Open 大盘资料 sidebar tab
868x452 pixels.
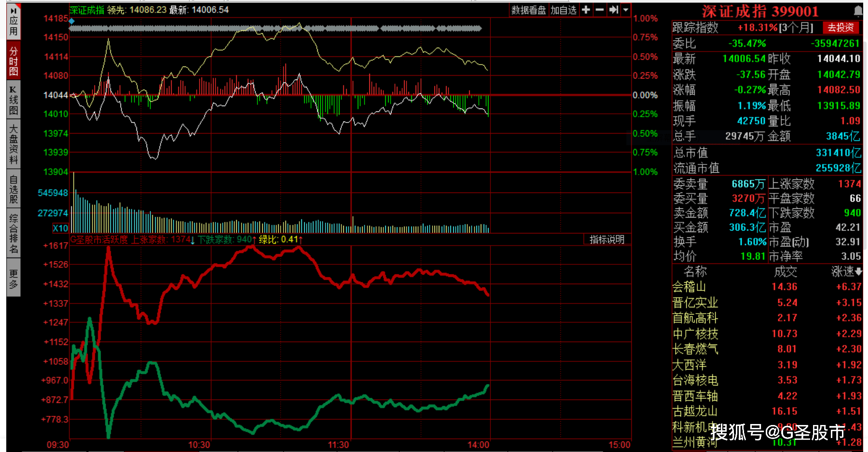pos(14,144)
